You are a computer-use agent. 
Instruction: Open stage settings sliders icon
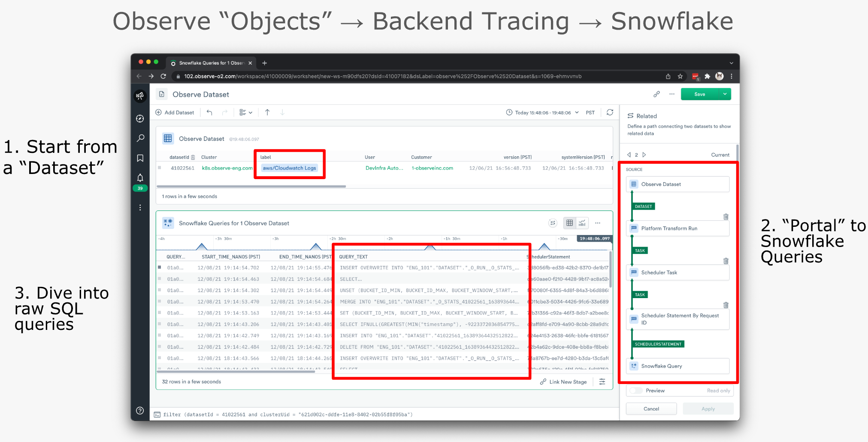pos(602,381)
